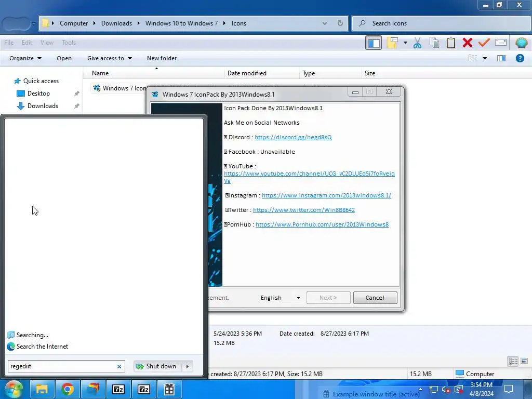This screenshot has height=399, width=532.
Task: Click Open in the command bar
Action: (x=64, y=58)
